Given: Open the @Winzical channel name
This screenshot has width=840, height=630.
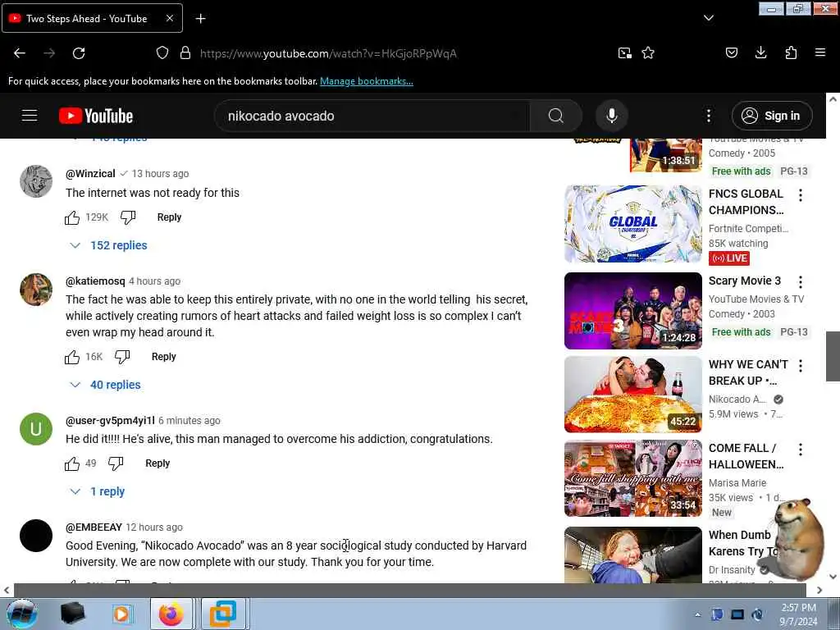Looking at the screenshot, I should point(90,174).
